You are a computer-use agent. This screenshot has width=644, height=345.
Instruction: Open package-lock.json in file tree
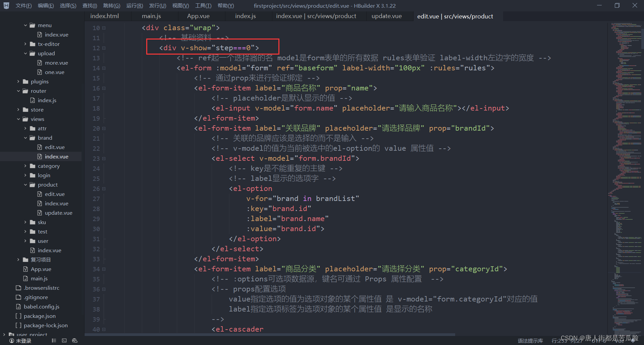tap(46, 325)
